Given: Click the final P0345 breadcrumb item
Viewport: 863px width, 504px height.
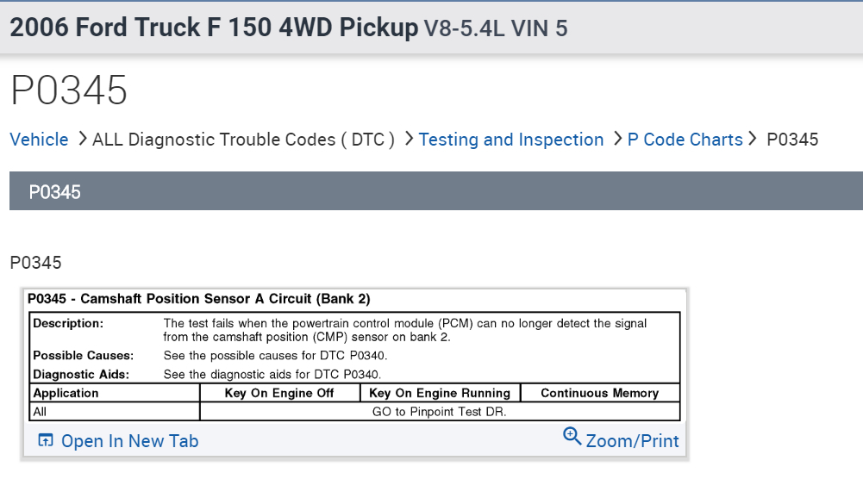Looking at the screenshot, I should pos(792,140).
